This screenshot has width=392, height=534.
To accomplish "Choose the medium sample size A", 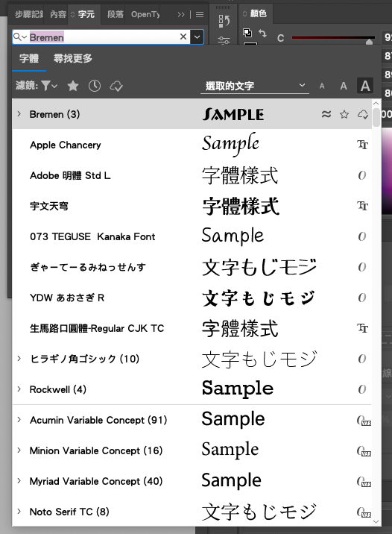I will [344, 86].
